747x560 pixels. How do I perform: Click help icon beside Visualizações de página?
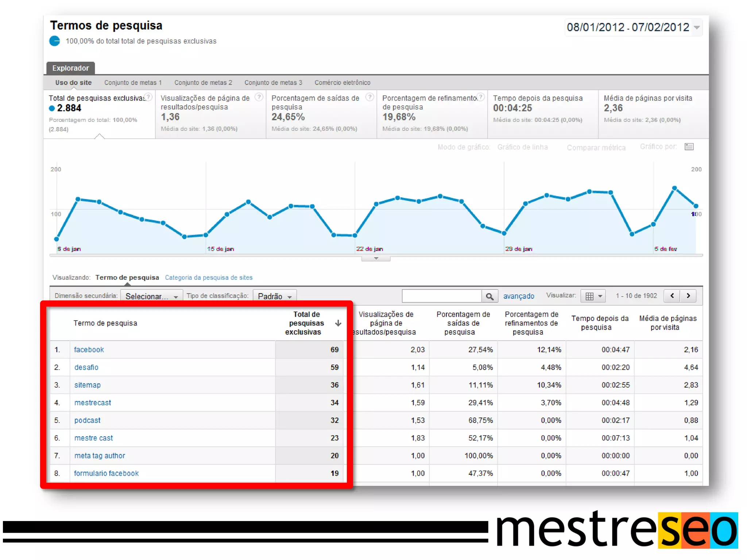pyautogui.click(x=259, y=97)
